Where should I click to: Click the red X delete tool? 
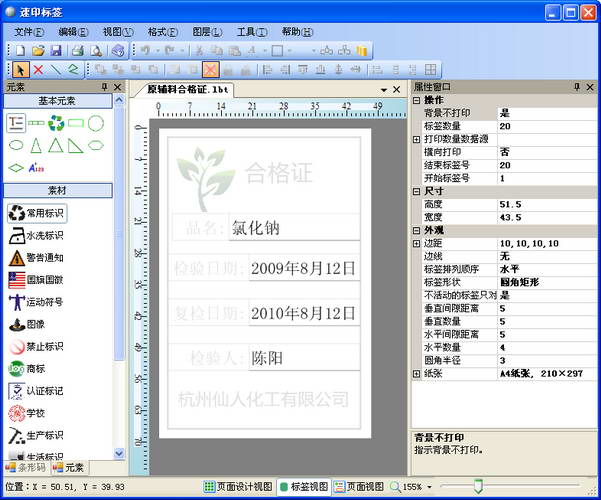click(x=38, y=70)
